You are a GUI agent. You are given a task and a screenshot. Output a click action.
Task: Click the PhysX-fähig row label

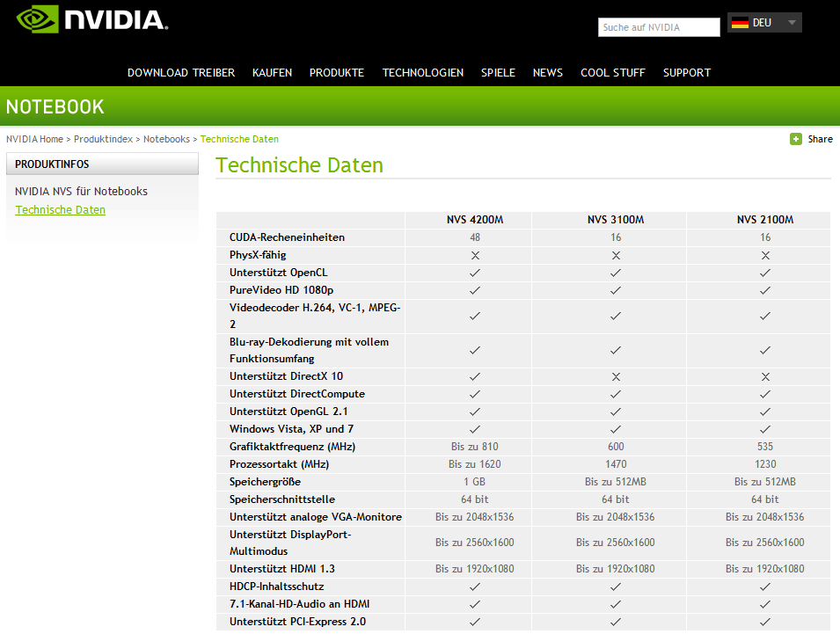(x=258, y=255)
